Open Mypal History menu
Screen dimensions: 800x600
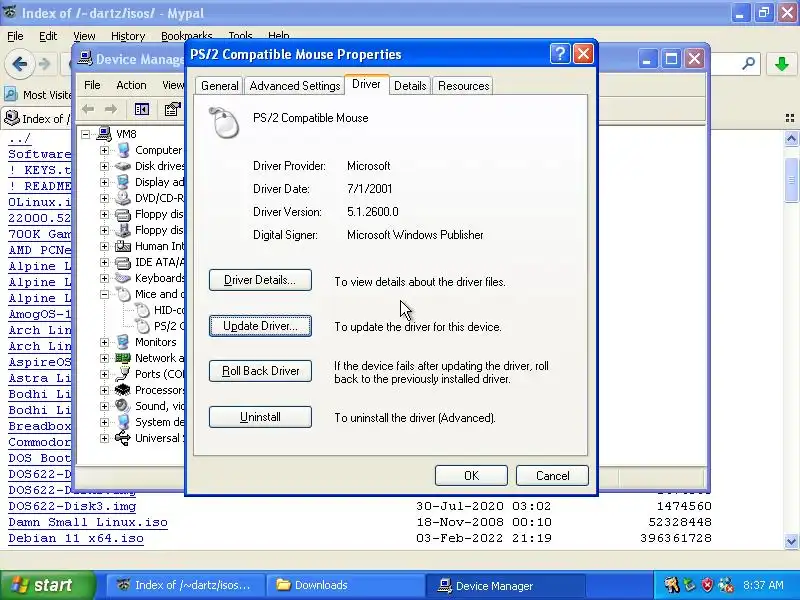[128, 36]
